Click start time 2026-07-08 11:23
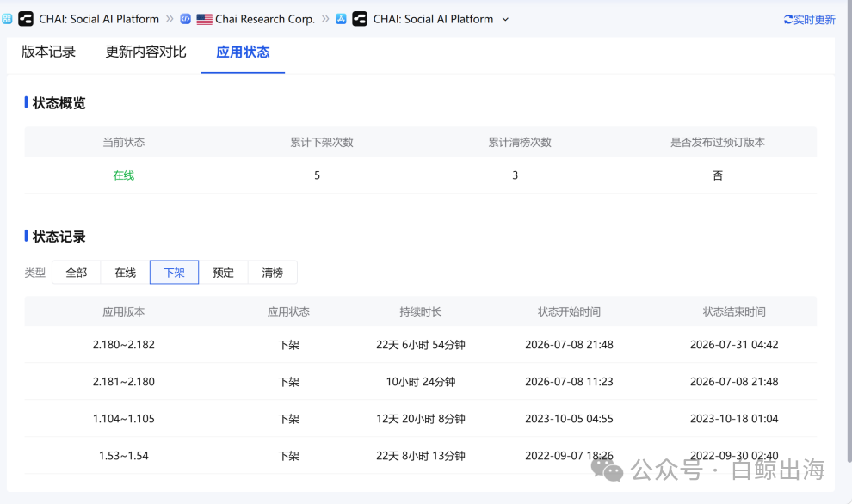Viewport: 852px width, 504px height. point(569,382)
